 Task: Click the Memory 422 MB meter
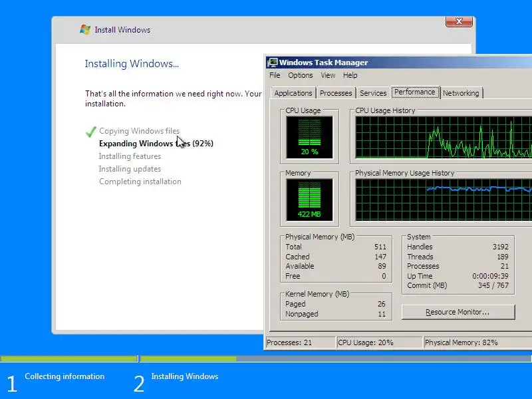click(309, 200)
